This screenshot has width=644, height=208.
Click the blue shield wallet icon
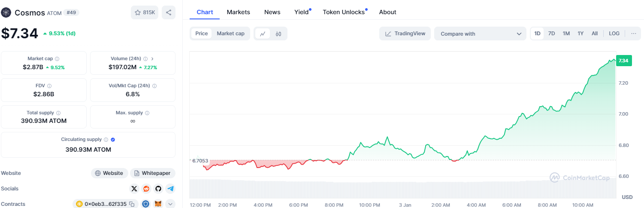[x=146, y=204]
